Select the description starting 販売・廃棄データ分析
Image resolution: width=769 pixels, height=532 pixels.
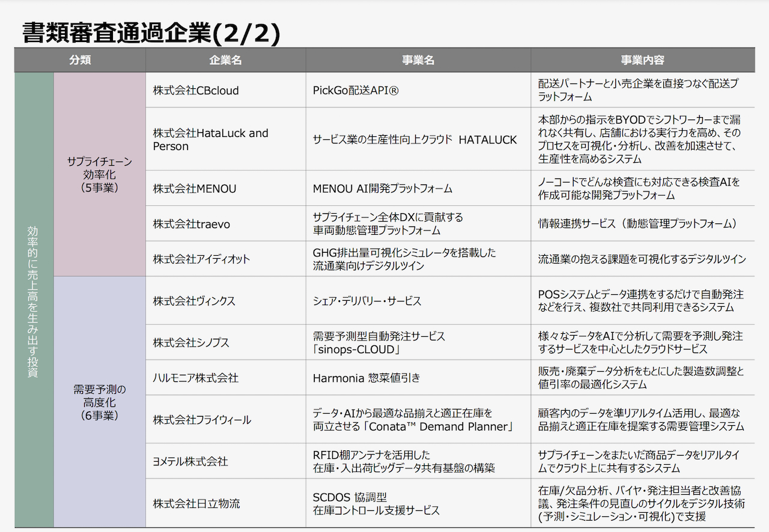pyautogui.click(x=641, y=377)
